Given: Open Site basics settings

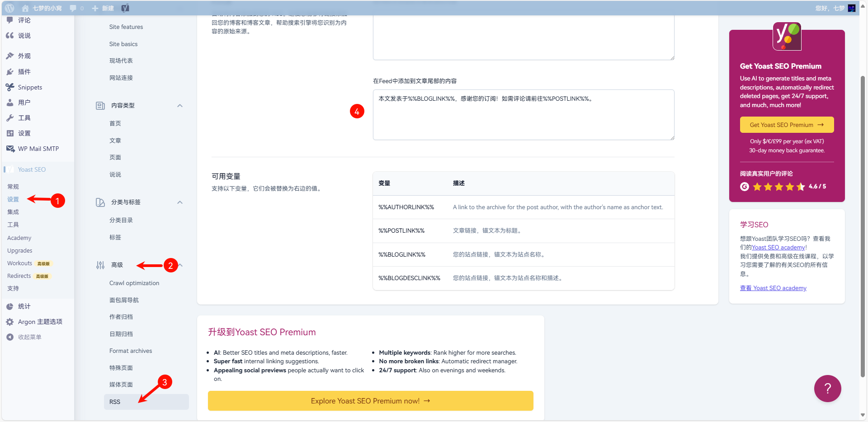Looking at the screenshot, I should point(123,44).
